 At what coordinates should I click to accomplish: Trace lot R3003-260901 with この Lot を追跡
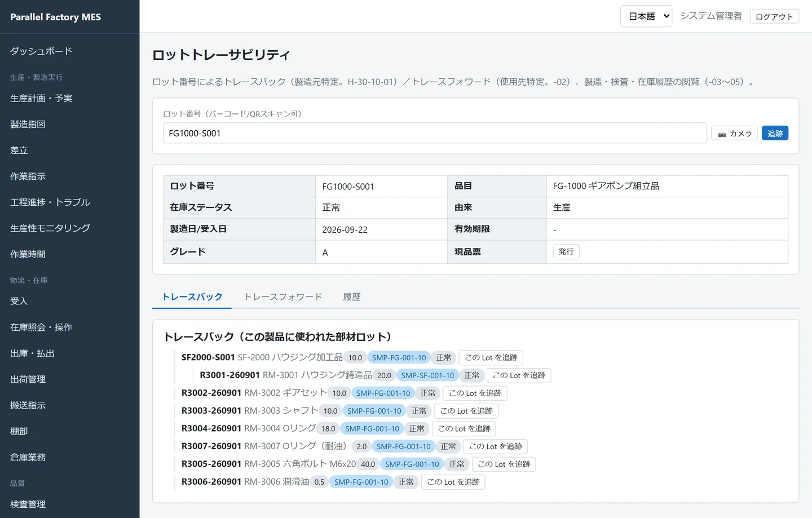click(x=466, y=411)
